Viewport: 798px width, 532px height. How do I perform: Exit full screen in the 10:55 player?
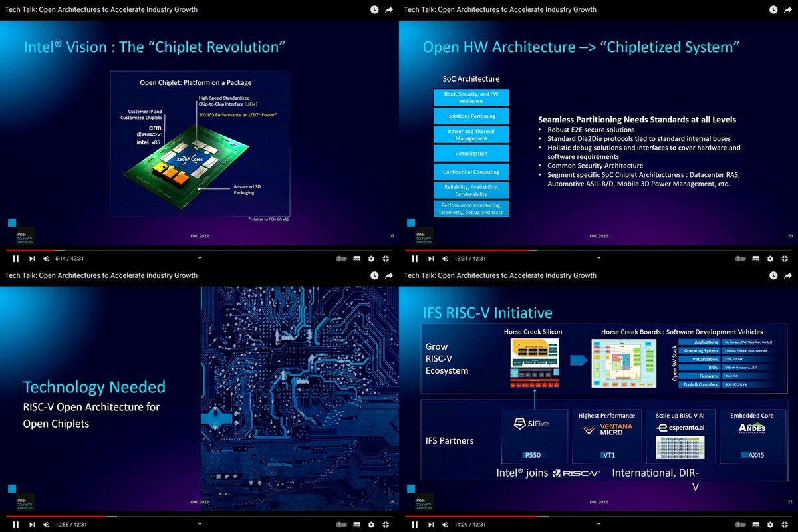tap(386, 524)
